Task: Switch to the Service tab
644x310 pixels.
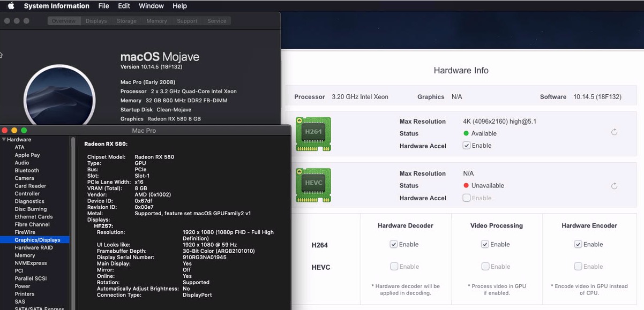Action: pos(217,21)
